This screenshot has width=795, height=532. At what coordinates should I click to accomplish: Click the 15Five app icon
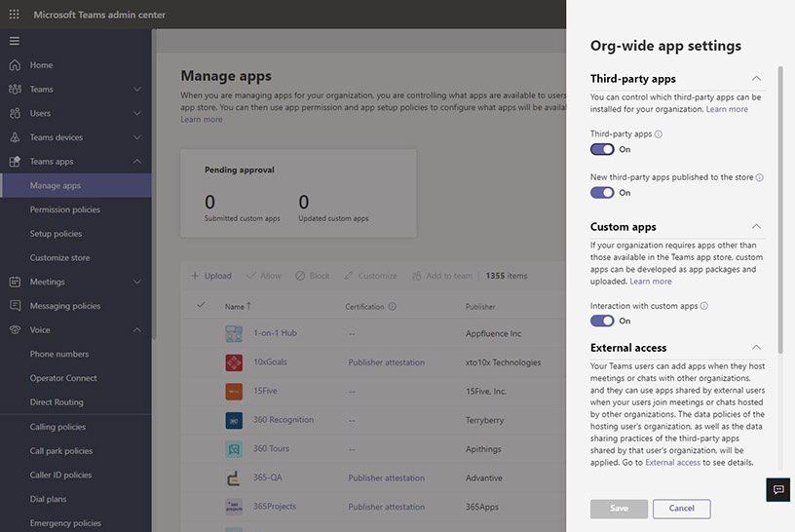coord(234,392)
